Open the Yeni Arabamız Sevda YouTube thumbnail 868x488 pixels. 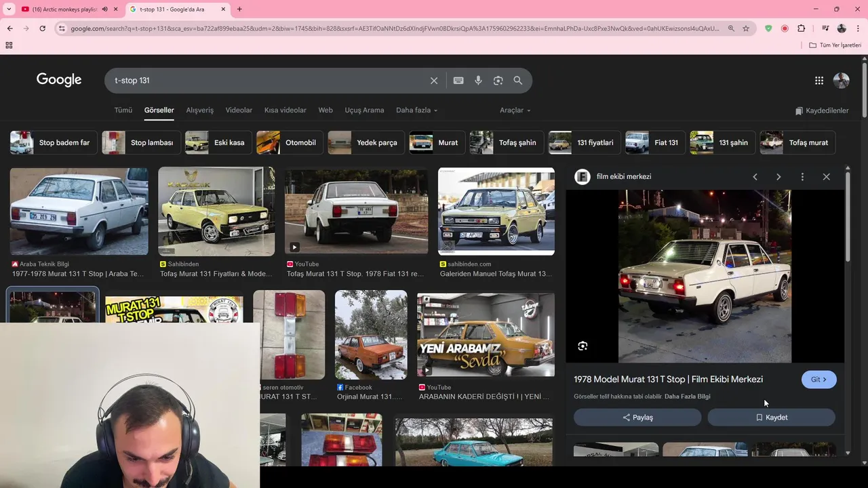(486, 335)
